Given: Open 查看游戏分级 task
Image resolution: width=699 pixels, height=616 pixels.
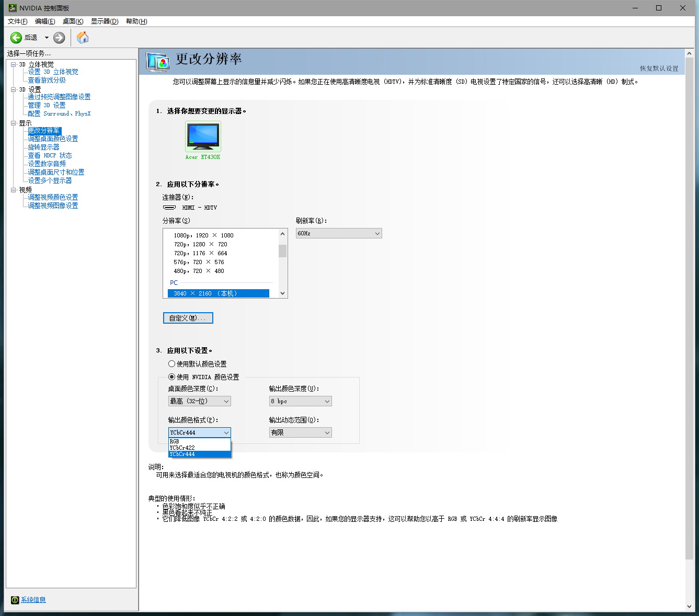Looking at the screenshot, I should (x=47, y=80).
